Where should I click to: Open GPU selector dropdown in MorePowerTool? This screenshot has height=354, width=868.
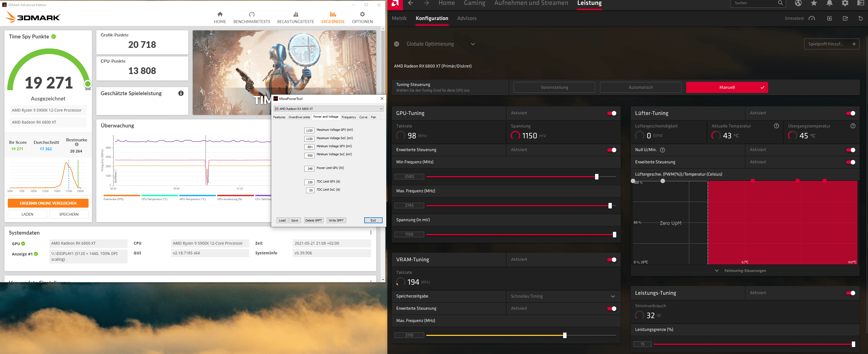coord(328,109)
